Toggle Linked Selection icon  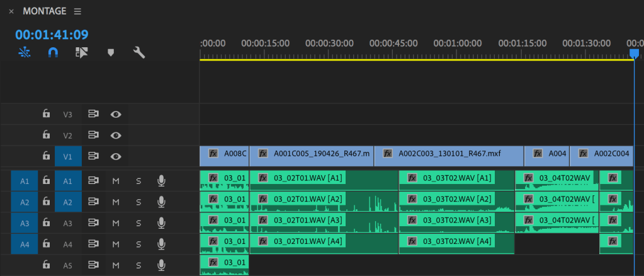pyautogui.click(x=81, y=53)
